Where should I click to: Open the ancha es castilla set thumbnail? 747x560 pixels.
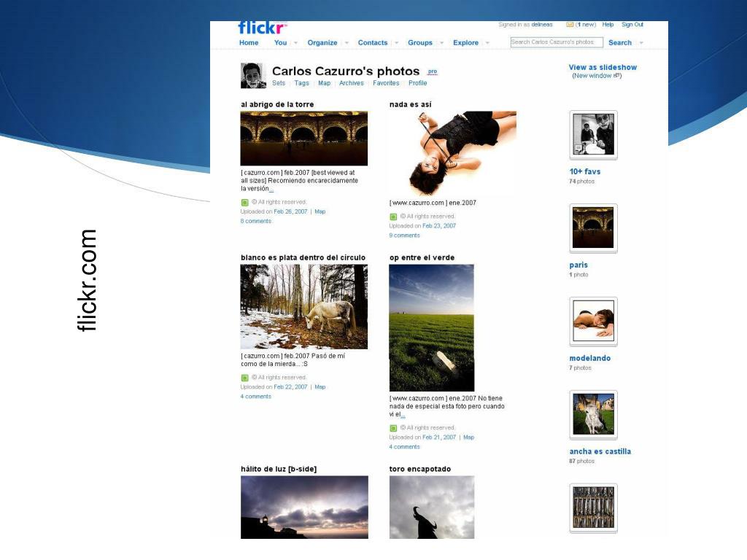point(594,415)
